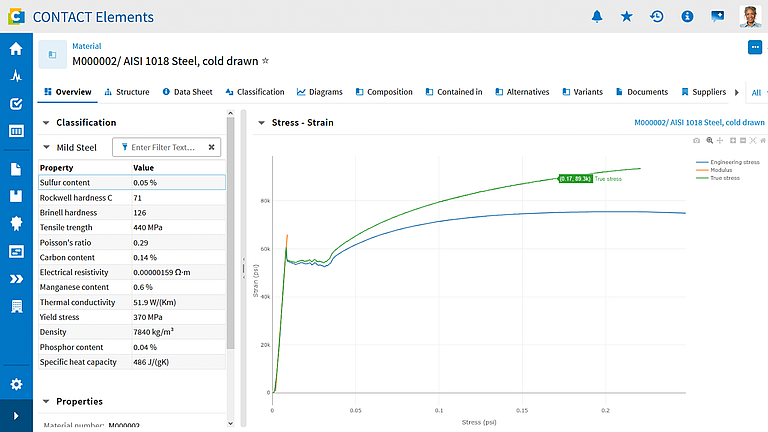The height and width of the screenshot is (432, 768).
Task: Open the Classification tab
Action: (x=255, y=92)
